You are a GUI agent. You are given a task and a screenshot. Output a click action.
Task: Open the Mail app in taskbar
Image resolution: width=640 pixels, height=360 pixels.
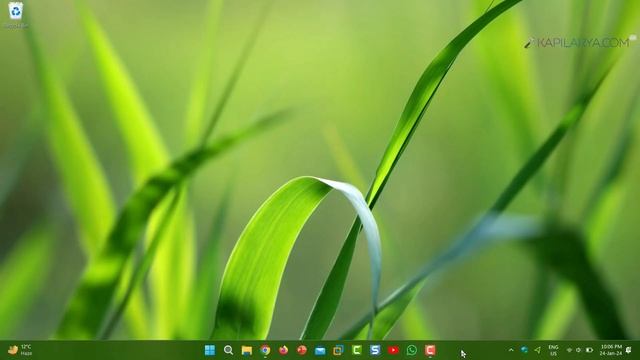320,350
